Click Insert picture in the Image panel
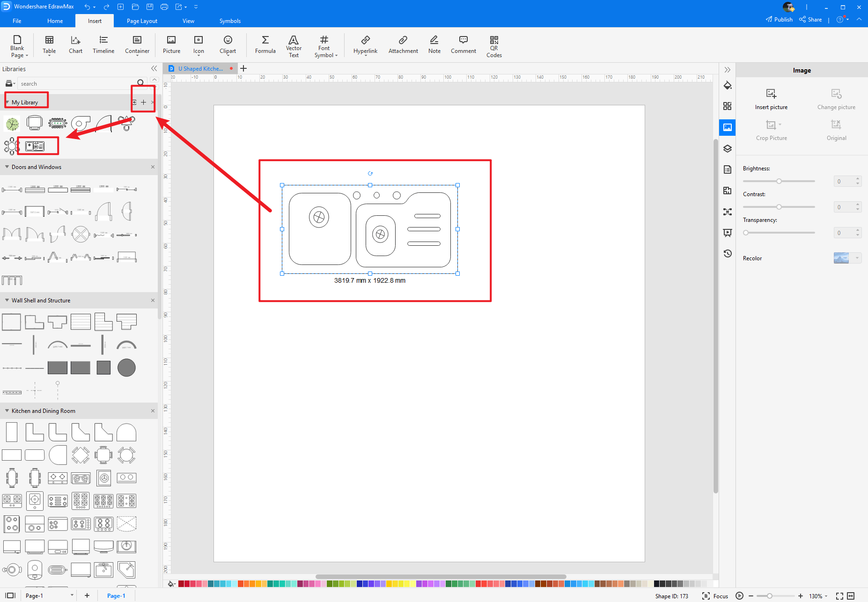 [771, 99]
